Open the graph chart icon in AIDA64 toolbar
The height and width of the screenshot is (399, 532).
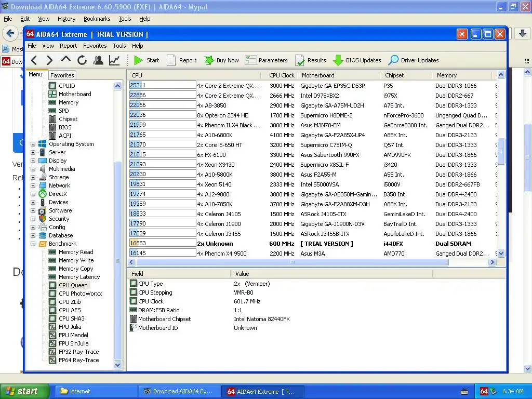114,60
